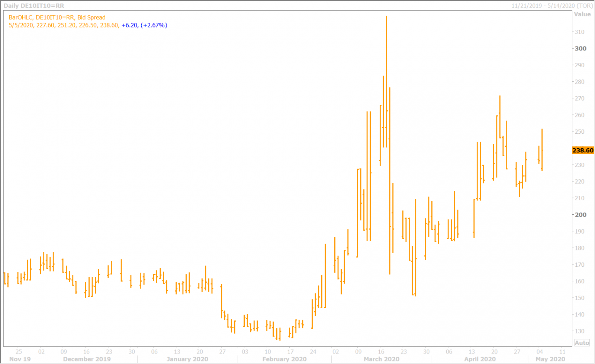Click the 'March 2020' month label
The width and height of the screenshot is (595, 364).
[x=382, y=359]
